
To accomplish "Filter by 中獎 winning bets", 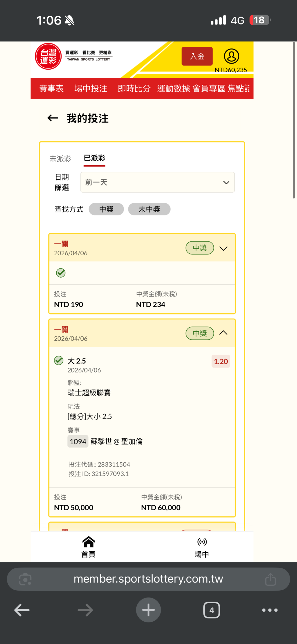I will [x=106, y=209].
